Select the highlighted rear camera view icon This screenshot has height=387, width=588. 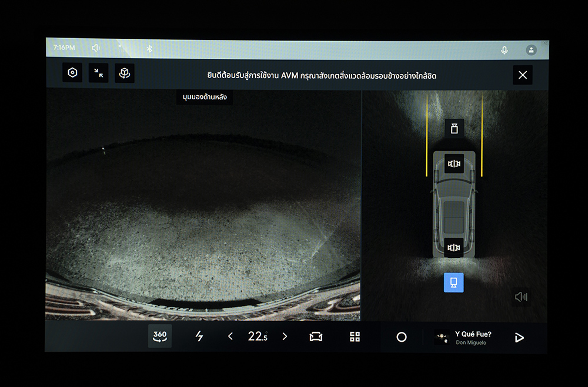coord(454,282)
